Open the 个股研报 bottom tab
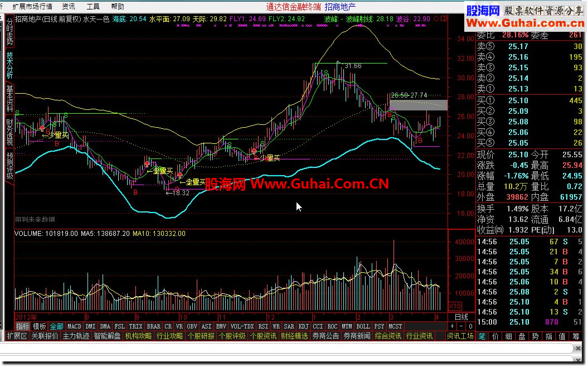 point(201,336)
